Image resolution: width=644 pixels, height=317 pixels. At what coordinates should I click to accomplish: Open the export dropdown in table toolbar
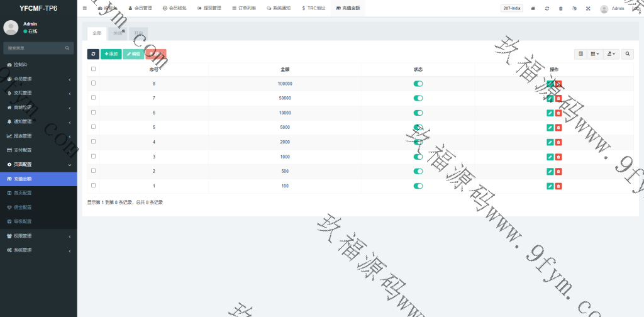[611, 54]
